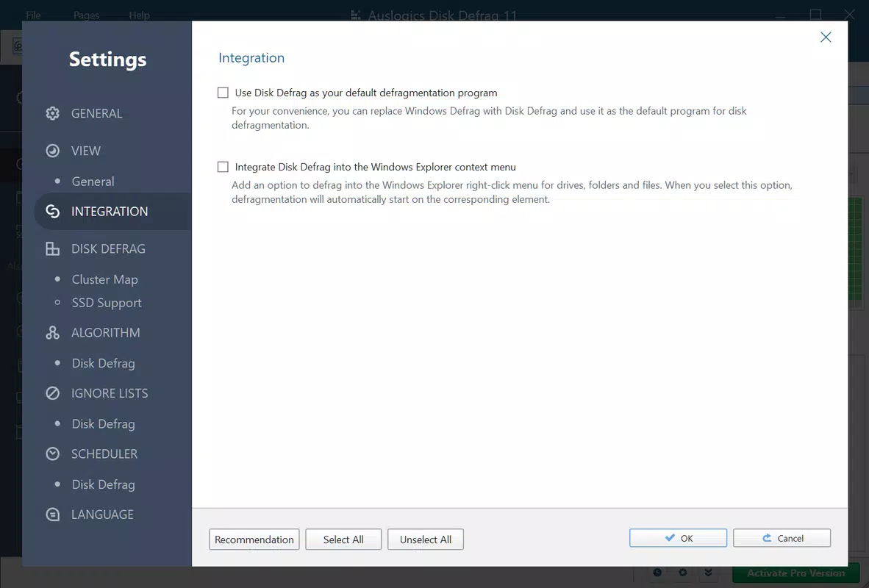Image resolution: width=869 pixels, height=588 pixels.
Task: Select Disk Defrag under SCHEDULER
Action: click(103, 484)
